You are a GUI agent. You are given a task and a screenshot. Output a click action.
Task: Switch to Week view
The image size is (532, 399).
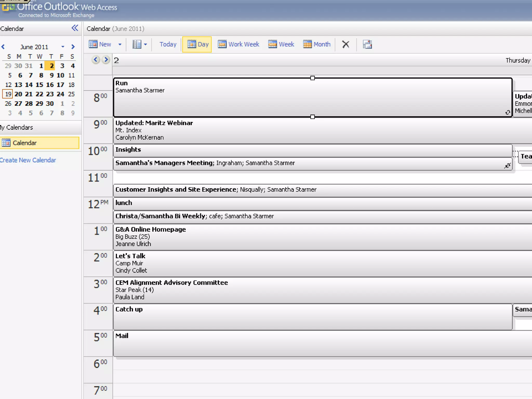[281, 44]
